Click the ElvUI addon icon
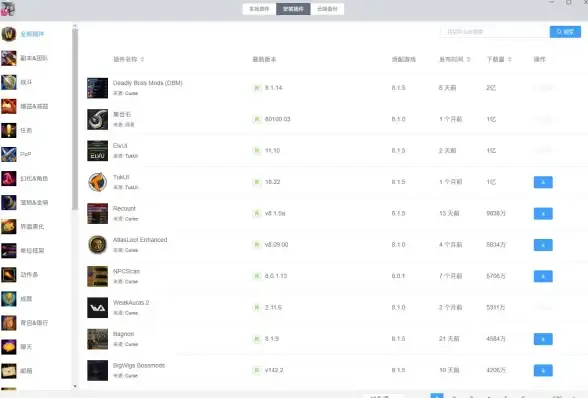The image size is (588, 398). click(98, 151)
